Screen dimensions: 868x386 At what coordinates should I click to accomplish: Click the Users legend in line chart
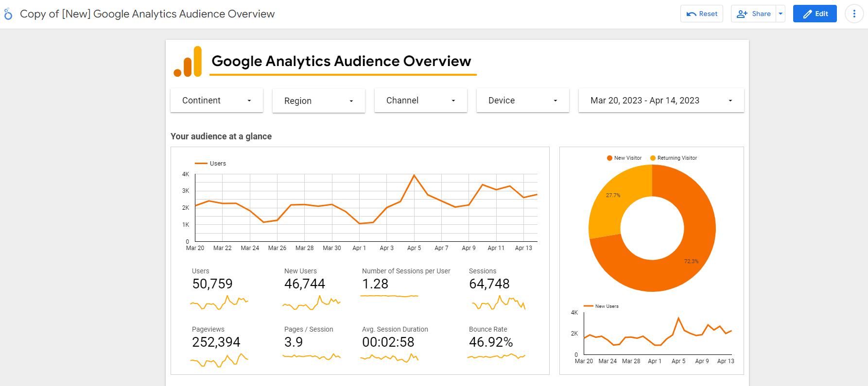click(x=210, y=164)
